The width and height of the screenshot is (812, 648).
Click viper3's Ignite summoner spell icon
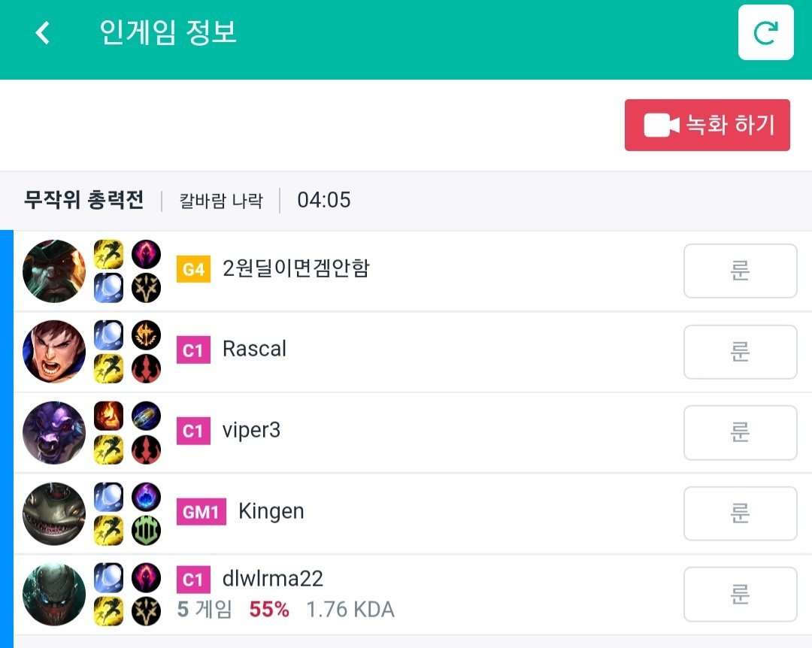point(108,416)
